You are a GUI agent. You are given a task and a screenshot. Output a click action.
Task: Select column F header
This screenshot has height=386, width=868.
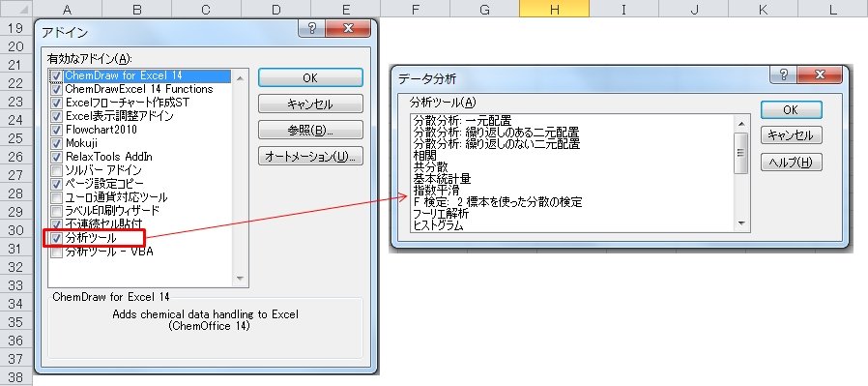pos(416,9)
